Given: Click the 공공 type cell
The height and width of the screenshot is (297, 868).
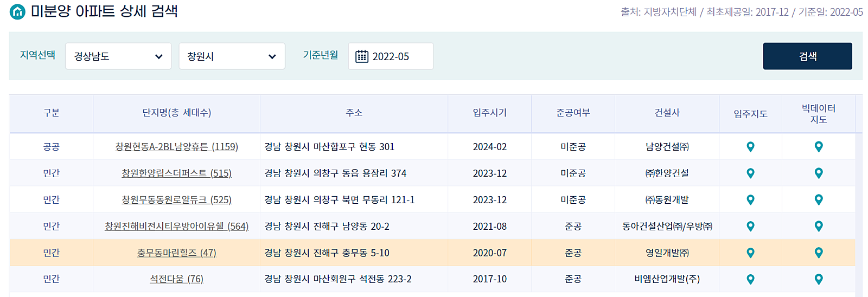Looking at the screenshot, I should pyautogui.click(x=52, y=147).
